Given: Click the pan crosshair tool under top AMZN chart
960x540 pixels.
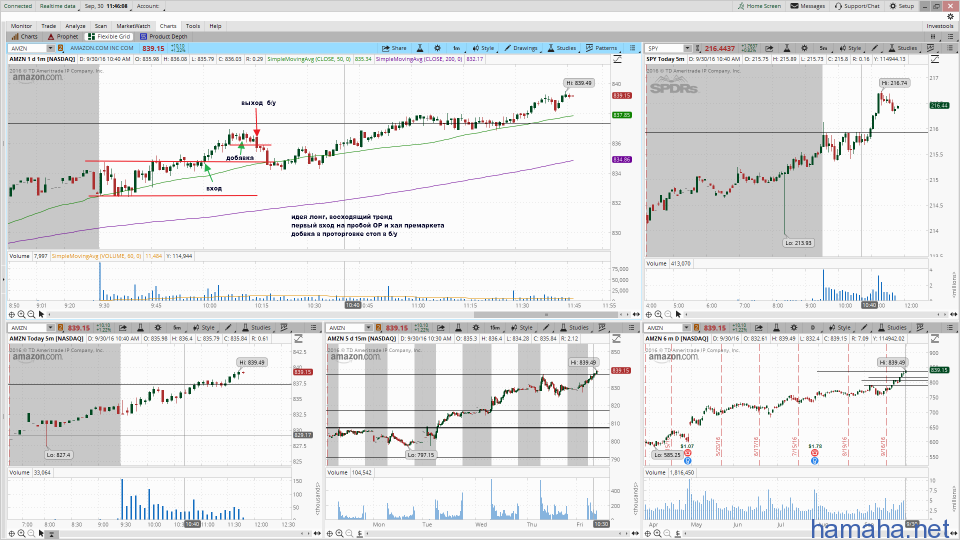Looking at the screenshot, I should pyautogui.click(x=12, y=315).
